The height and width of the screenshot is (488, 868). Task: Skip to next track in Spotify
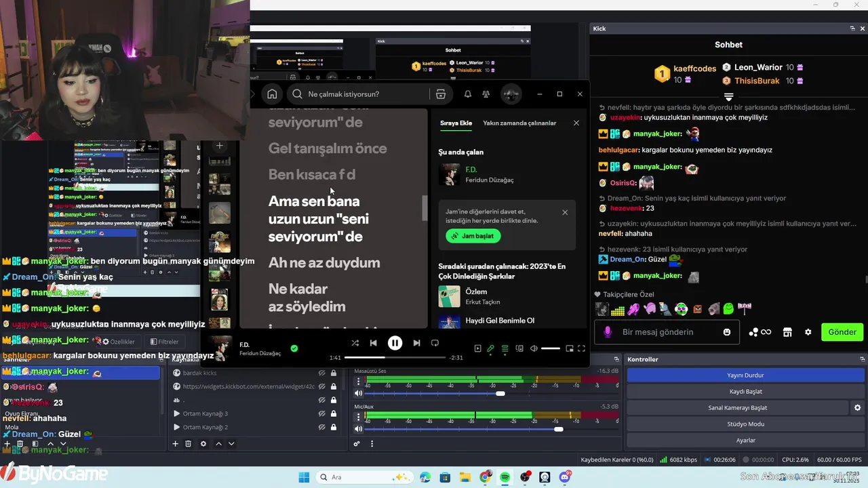(416, 344)
